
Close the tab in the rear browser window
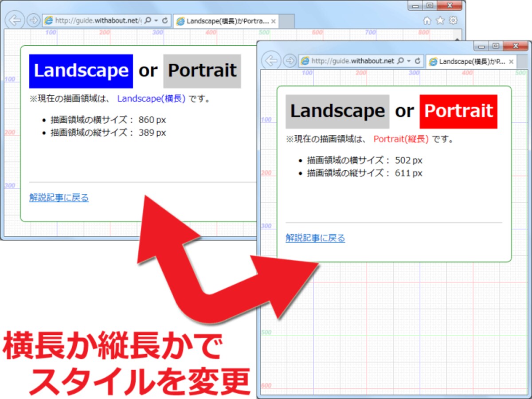(x=274, y=21)
